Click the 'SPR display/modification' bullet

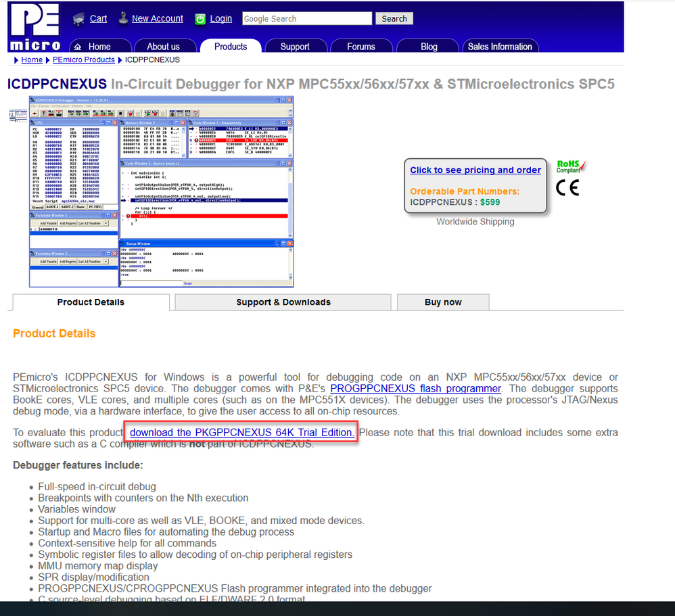(93, 577)
